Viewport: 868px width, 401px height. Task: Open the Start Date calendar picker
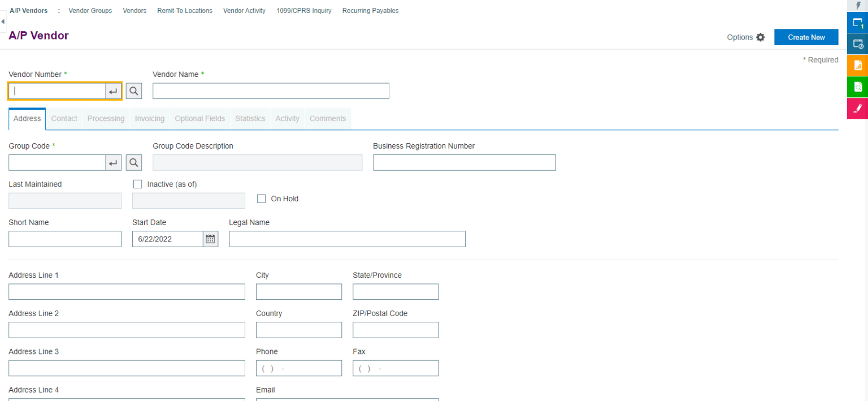tap(210, 239)
